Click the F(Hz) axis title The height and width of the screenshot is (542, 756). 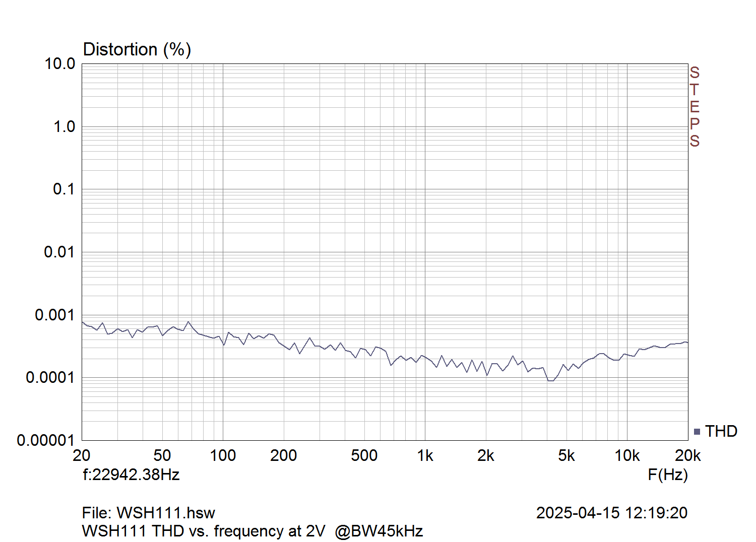click(x=667, y=475)
